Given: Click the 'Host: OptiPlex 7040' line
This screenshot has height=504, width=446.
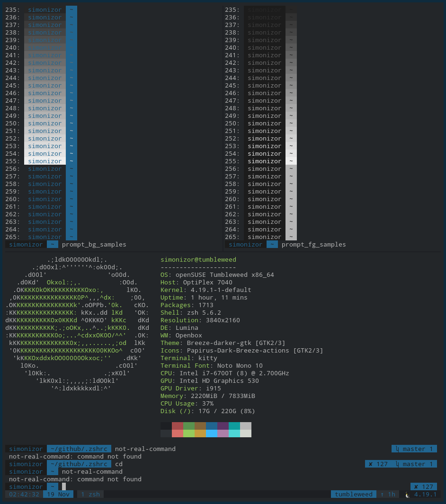Looking at the screenshot, I should [196, 282].
